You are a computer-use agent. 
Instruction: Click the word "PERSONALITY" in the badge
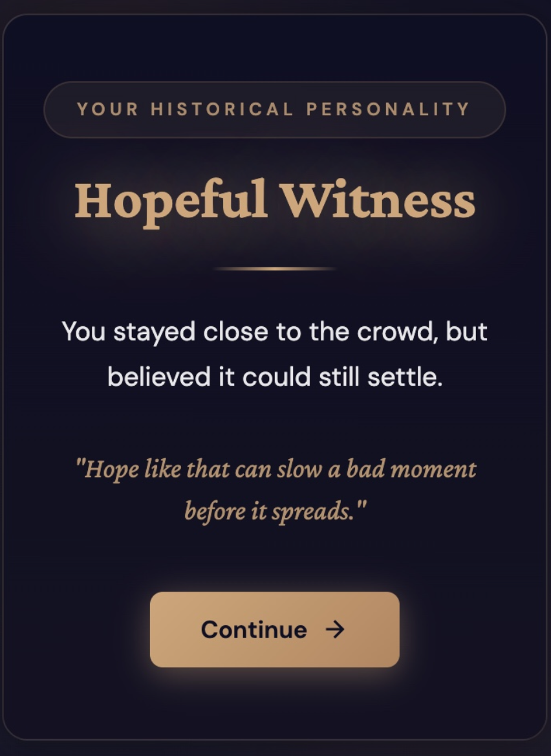[388, 109]
